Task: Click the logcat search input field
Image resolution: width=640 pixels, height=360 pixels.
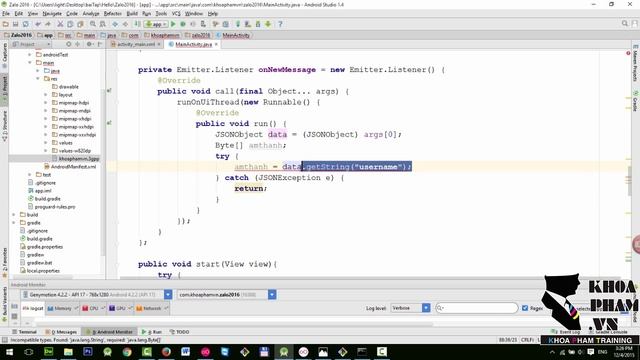Action: pos(476,308)
